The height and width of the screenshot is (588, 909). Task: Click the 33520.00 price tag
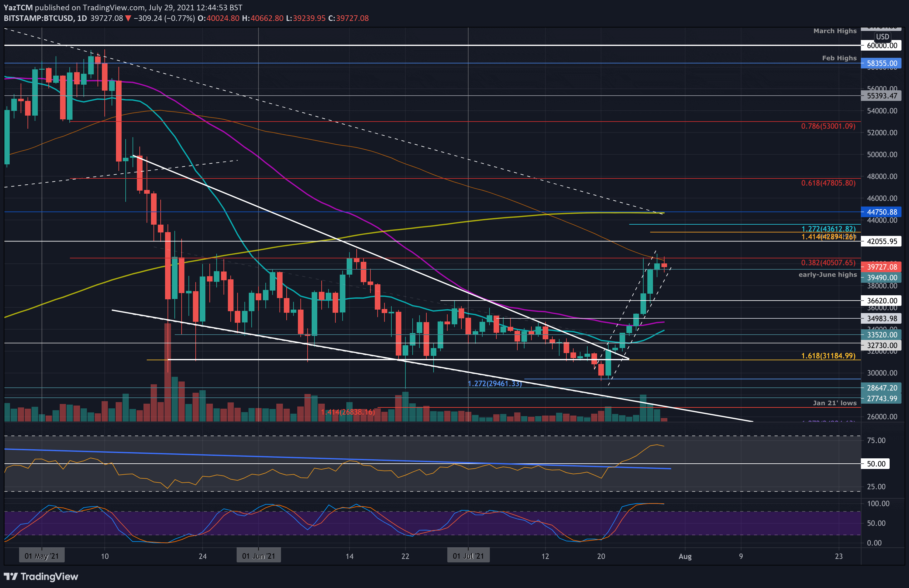click(x=881, y=335)
